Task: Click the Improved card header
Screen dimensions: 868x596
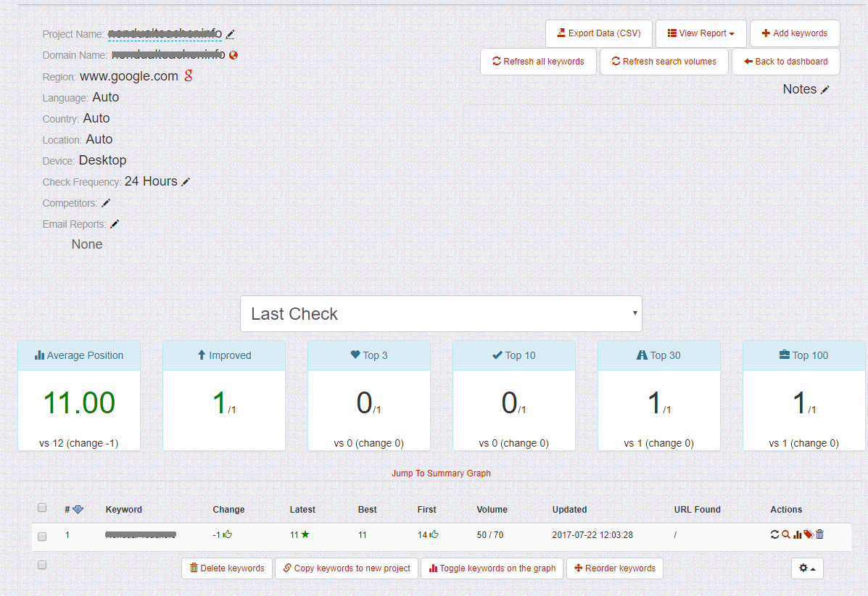Action: point(224,355)
